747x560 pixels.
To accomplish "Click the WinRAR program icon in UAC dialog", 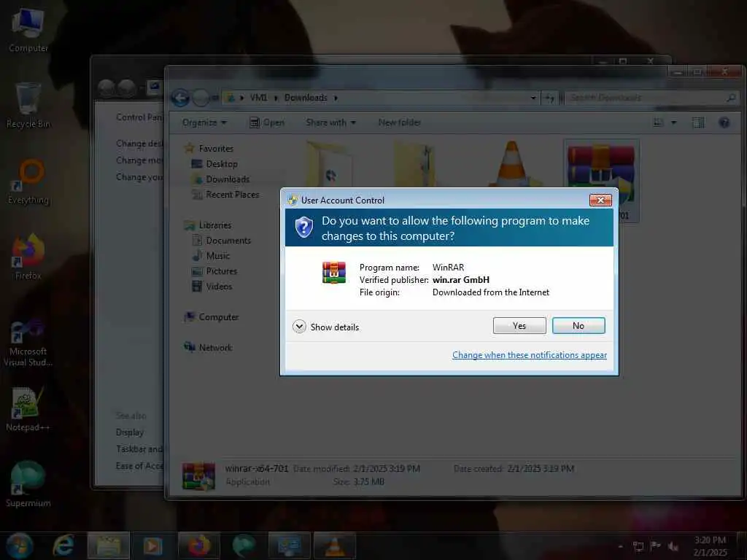I will [334, 273].
